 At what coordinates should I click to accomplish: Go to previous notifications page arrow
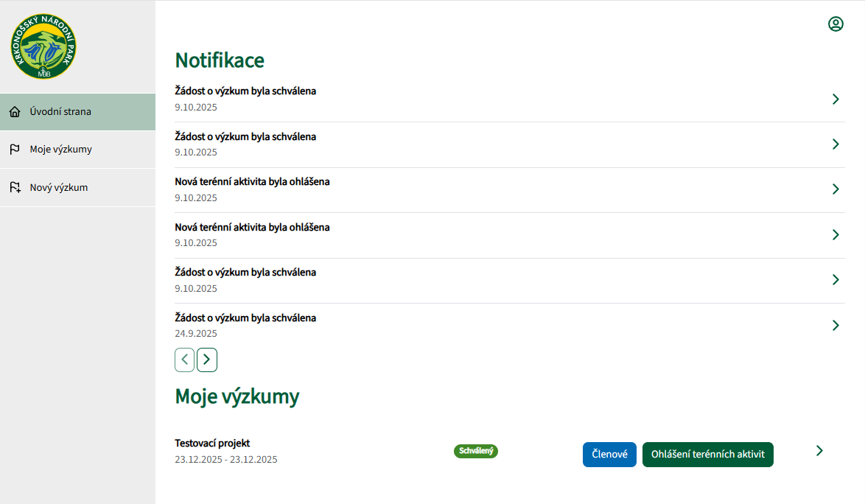(184, 360)
